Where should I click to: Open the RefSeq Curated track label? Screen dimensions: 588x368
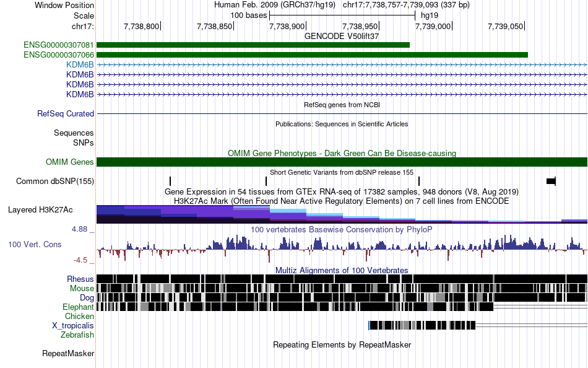(66, 114)
